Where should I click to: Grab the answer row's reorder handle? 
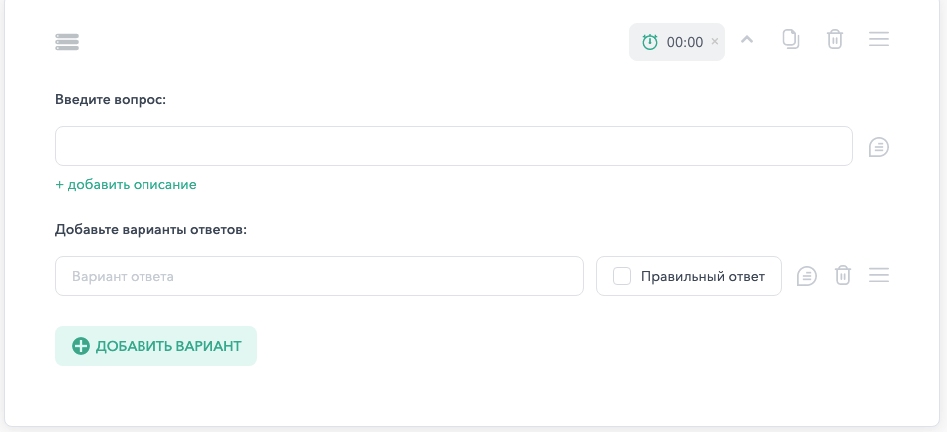click(x=879, y=276)
